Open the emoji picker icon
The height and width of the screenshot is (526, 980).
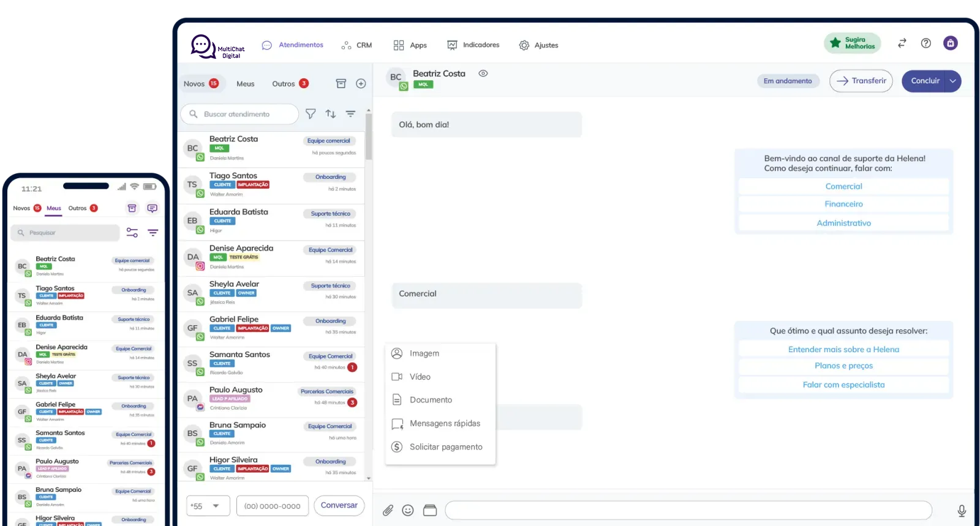coord(408,510)
